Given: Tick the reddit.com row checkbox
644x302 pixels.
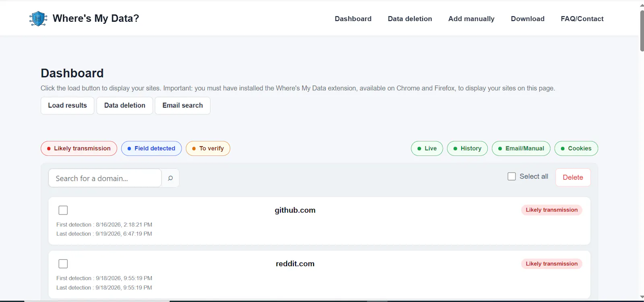Looking at the screenshot, I should [63, 264].
